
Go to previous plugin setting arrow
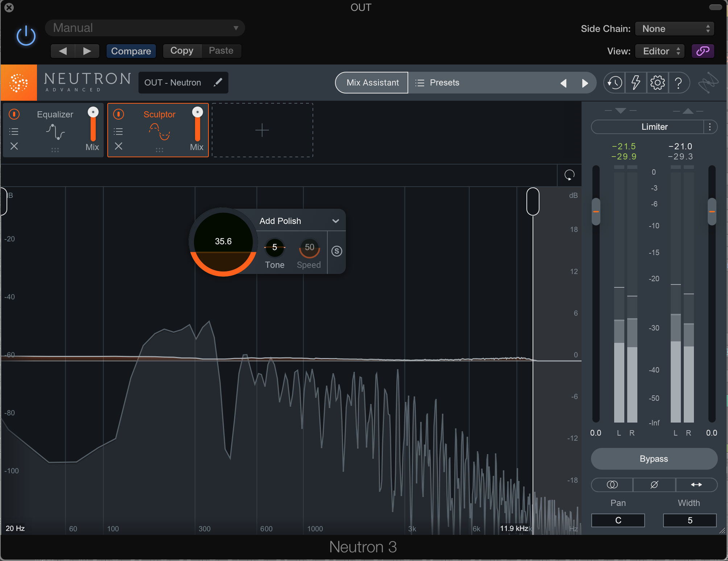[x=63, y=51]
